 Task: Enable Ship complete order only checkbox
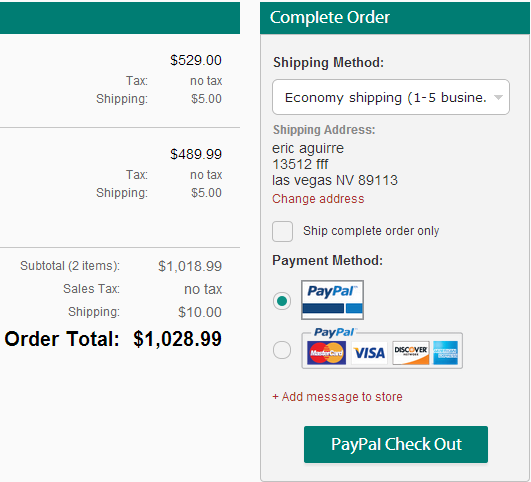(282, 231)
